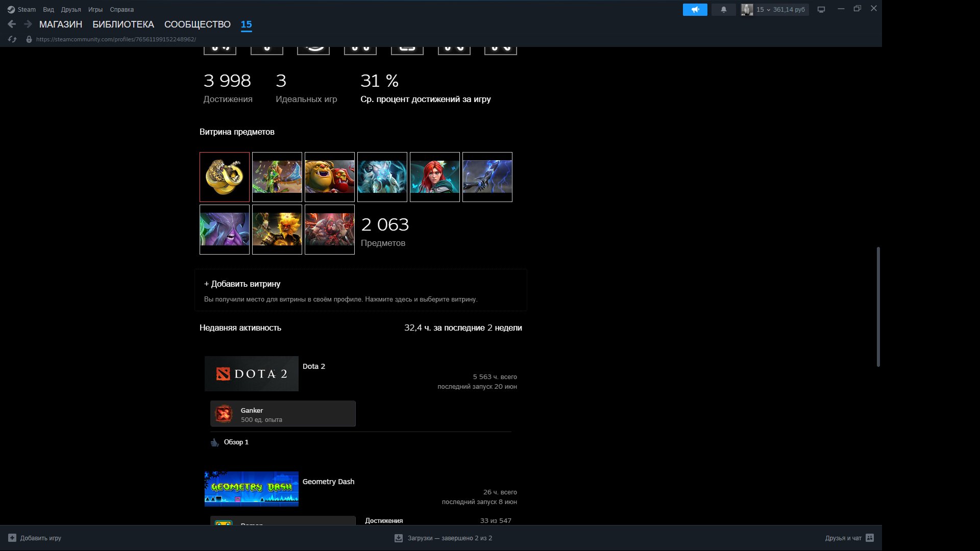This screenshot has width=980, height=551.
Task: Open Friends and chat icon
Action: point(870,538)
